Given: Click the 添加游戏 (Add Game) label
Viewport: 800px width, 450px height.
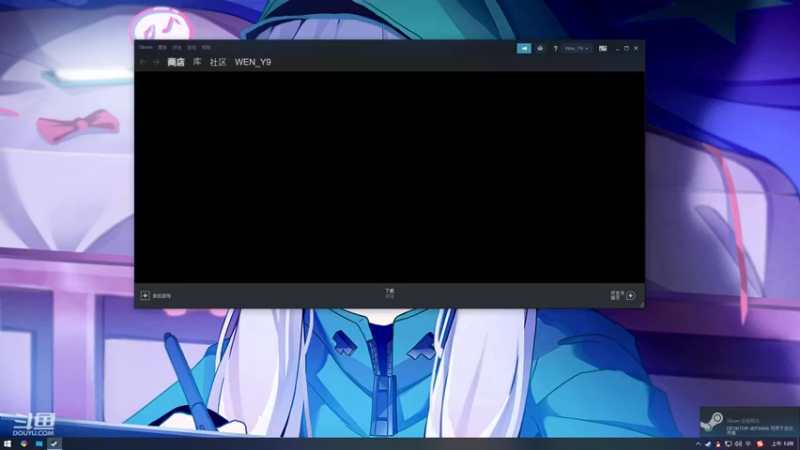Looking at the screenshot, I should (x=162, y=296).
